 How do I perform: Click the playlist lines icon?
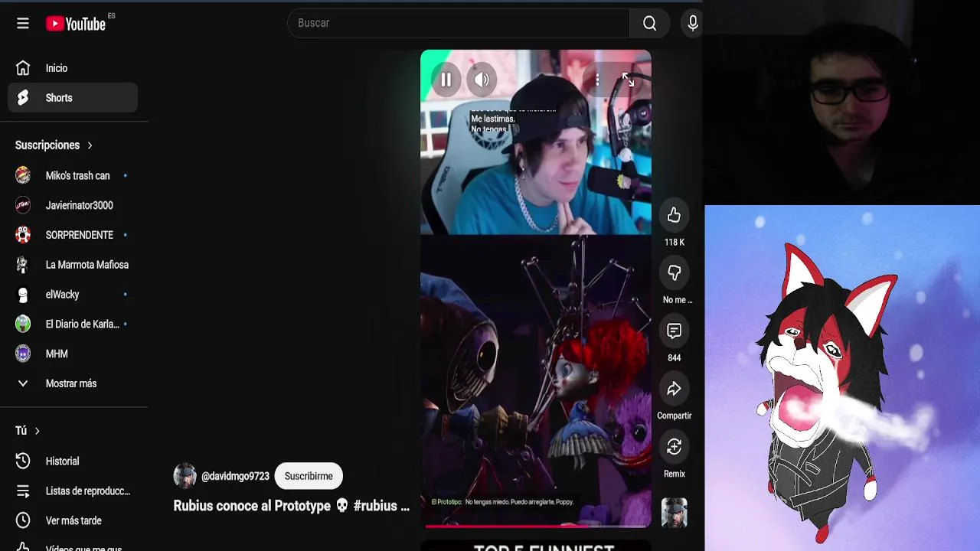point(23,491)
